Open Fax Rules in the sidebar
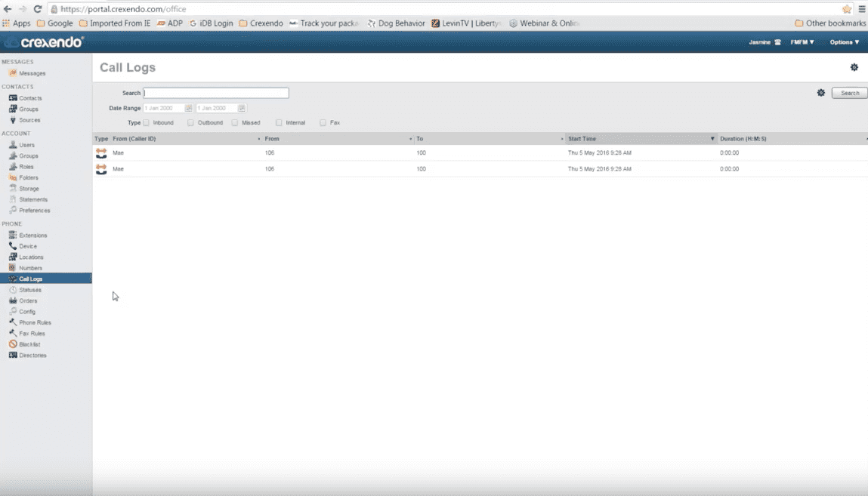 pyautogui.click(x=32, y=334)
